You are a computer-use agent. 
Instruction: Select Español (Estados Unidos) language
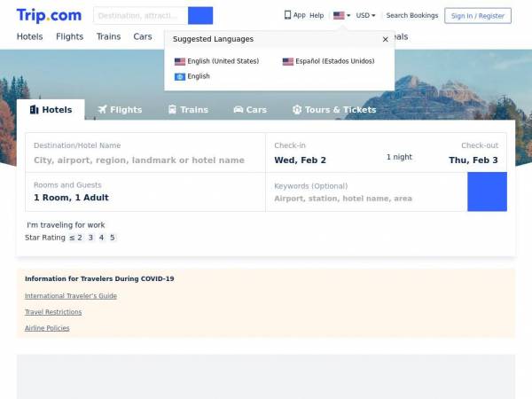(x=328, y=61)
